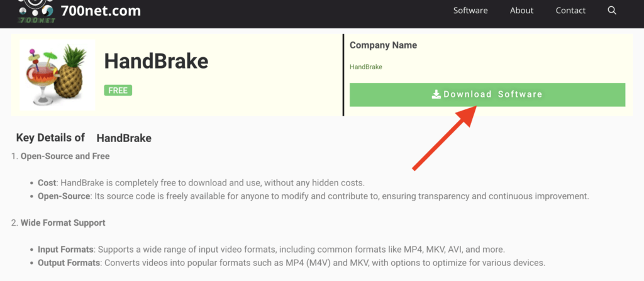
Task: Click the 'Wide Format Support' heading
Action: pyautogui.click(x=63, y=223)
